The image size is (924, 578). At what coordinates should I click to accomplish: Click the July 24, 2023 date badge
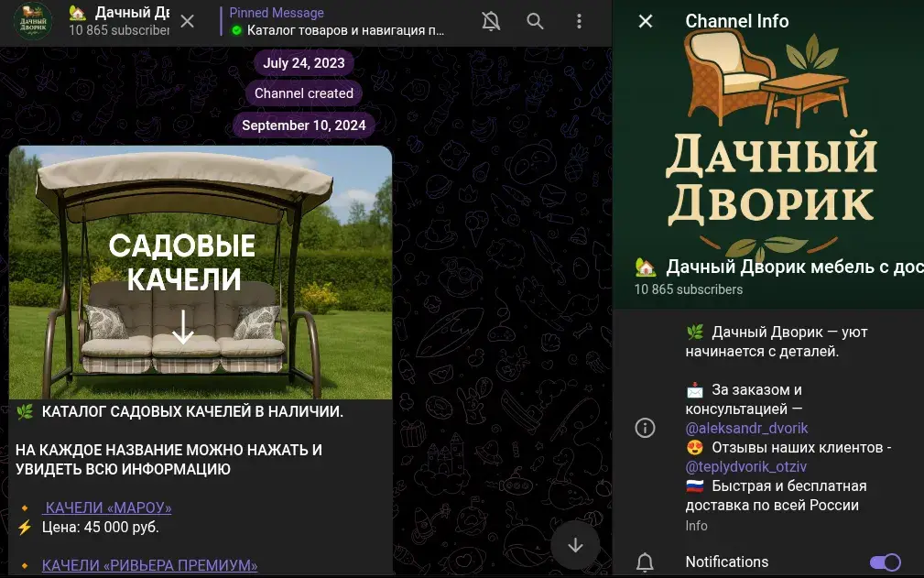click(x=304, y=63)
